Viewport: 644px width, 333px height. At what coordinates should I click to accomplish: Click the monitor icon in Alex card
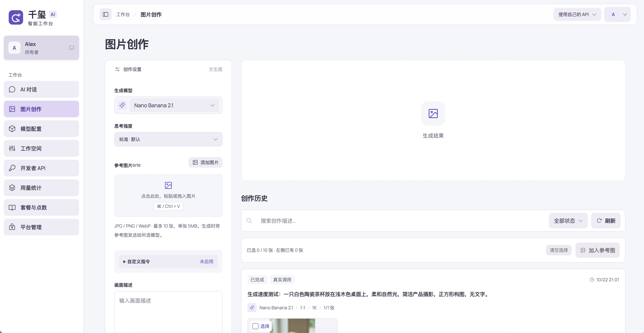click(x=72, y=48)
